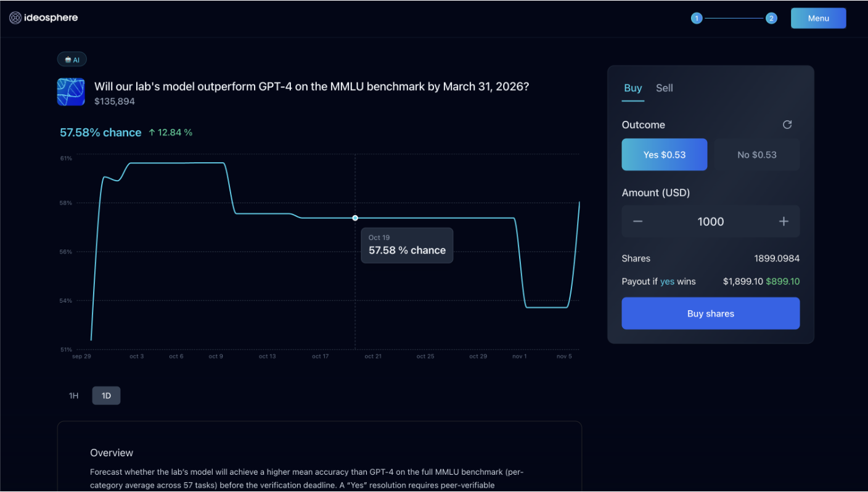Click the Oct 19 data point on the chart
This screenshot has height=492, width=868.
354,218
